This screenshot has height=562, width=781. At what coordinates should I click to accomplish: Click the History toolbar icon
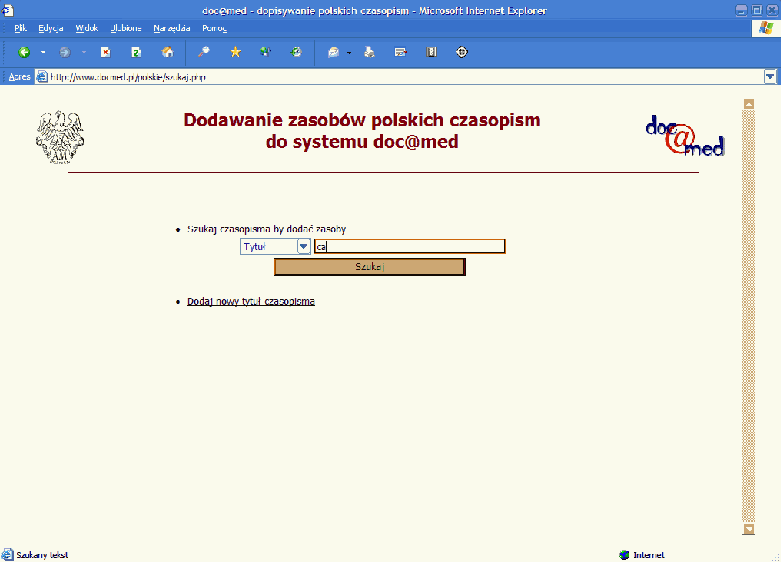[296, 52]
